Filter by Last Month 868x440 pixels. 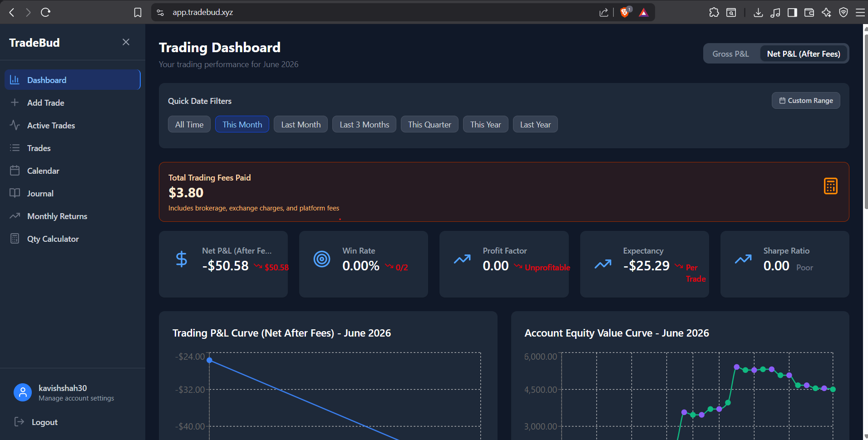(301, 124)
